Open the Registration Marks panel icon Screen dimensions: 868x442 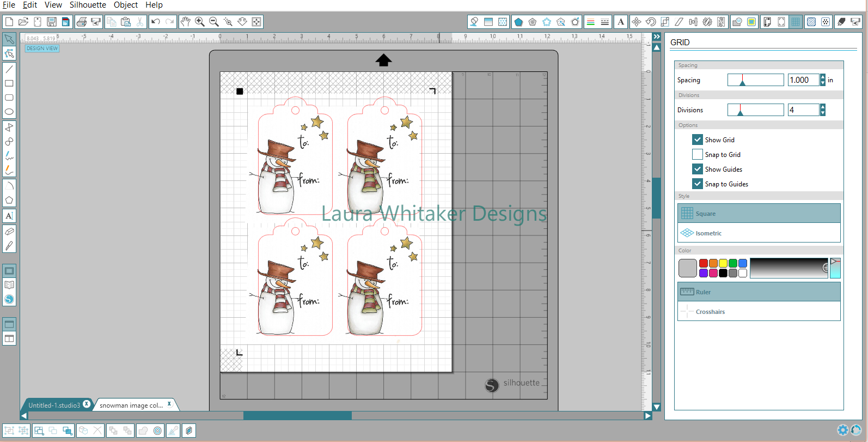point(781,22)
